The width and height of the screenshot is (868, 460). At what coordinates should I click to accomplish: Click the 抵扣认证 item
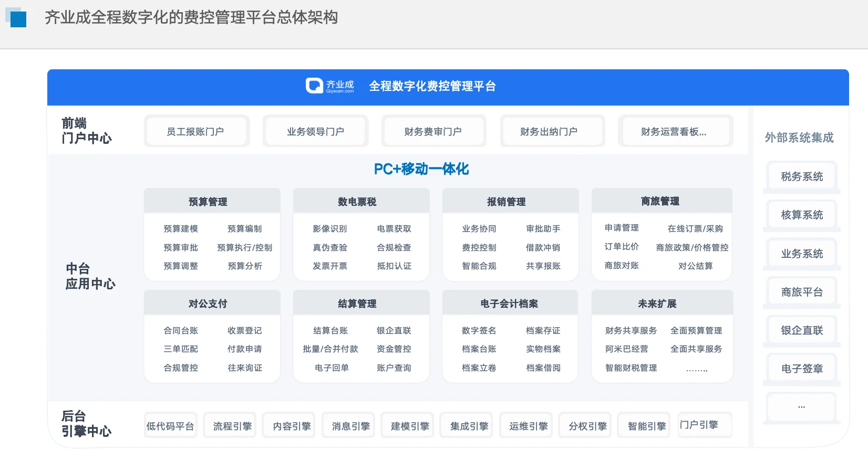coord(394,266)
